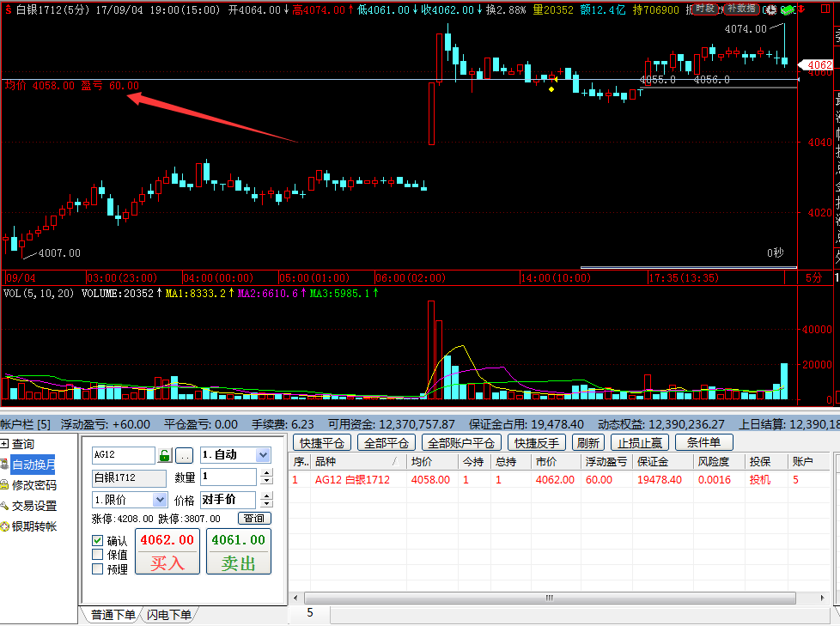The height and width of the screenshot is (626, 840).
Task: Click the 5分 period label at chart right
Action: (813, 277)
